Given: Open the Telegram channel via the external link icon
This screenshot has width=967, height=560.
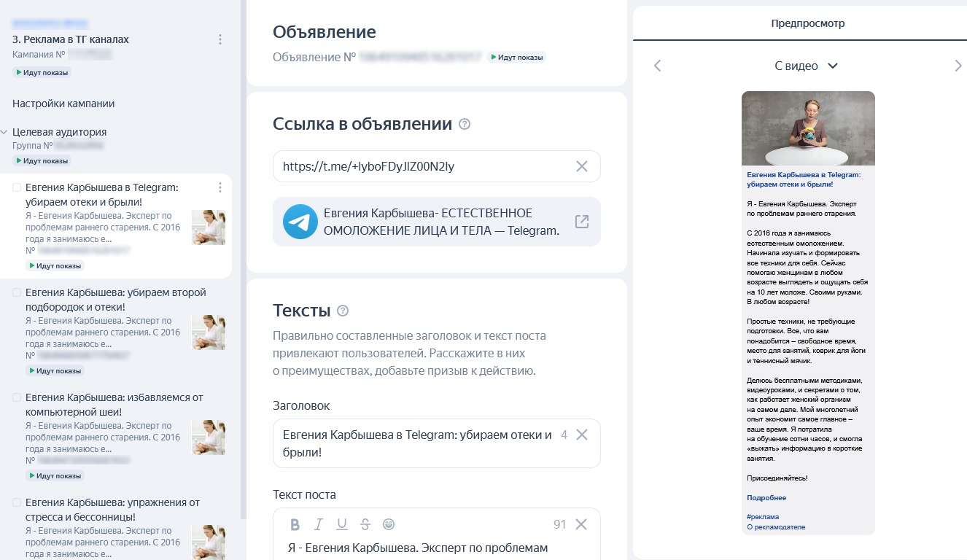Looking at the screenshot, I should tap(581, 222).
